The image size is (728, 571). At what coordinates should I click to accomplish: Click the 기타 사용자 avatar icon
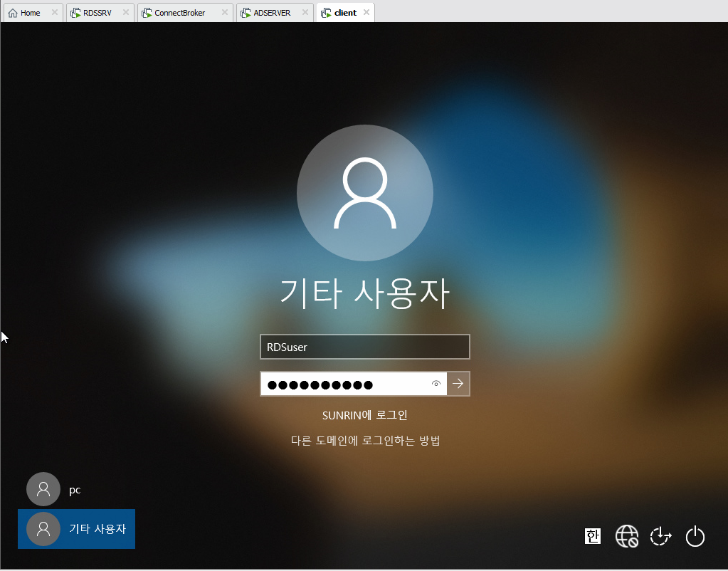click(43, 529)
